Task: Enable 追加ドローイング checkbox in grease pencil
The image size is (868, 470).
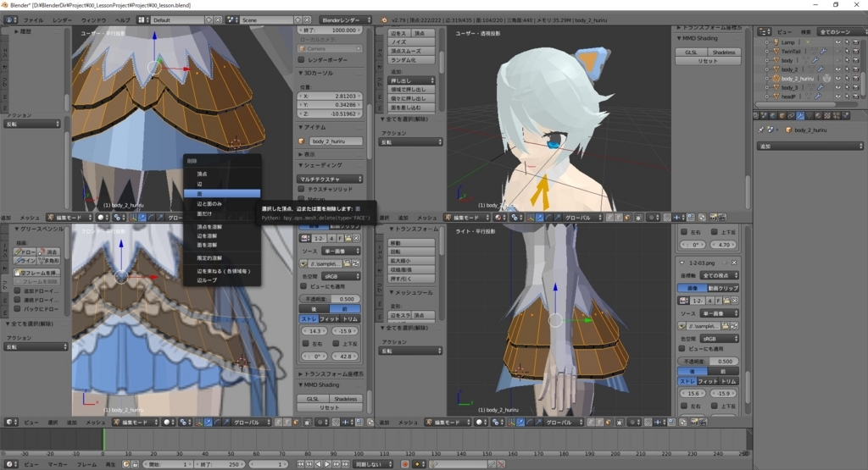Action: pos(17,290)
